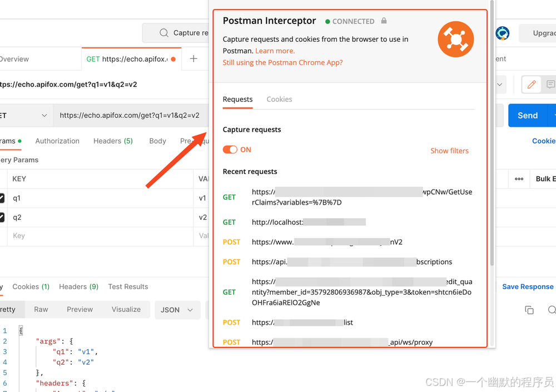Screen dimensions: 556x392
Task: Click the search magnifier icon in Capture bar
Action: (164, 33)
